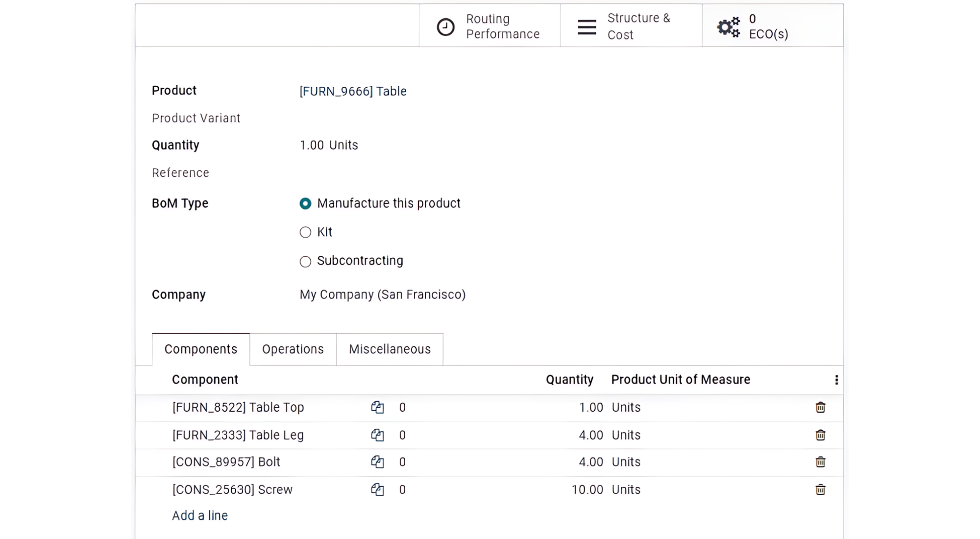The width and height of the screenshot is (980, 539).
Task: Remove the Bolt component with trash icon
Action: [x=820, y=462]
